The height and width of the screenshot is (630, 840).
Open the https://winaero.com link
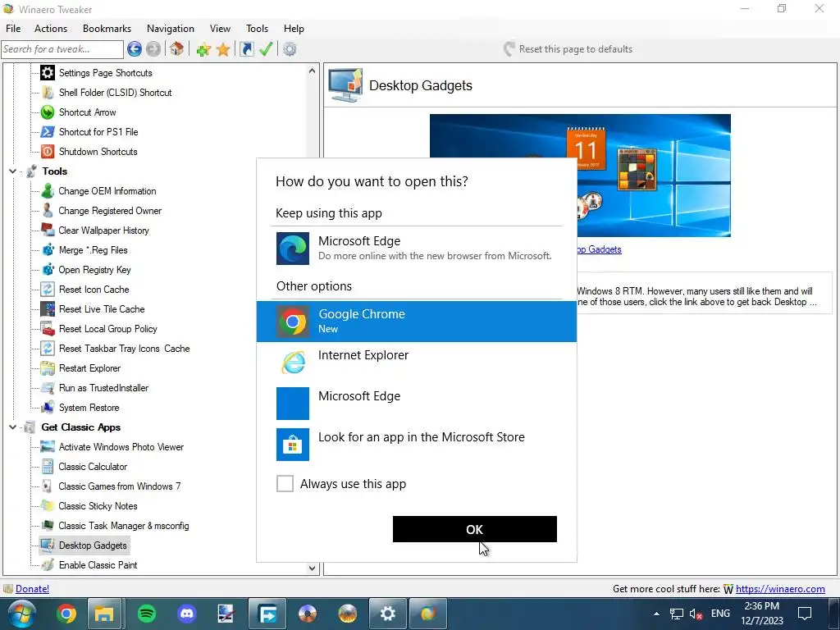pyautogui.click(x=780, y=589)
